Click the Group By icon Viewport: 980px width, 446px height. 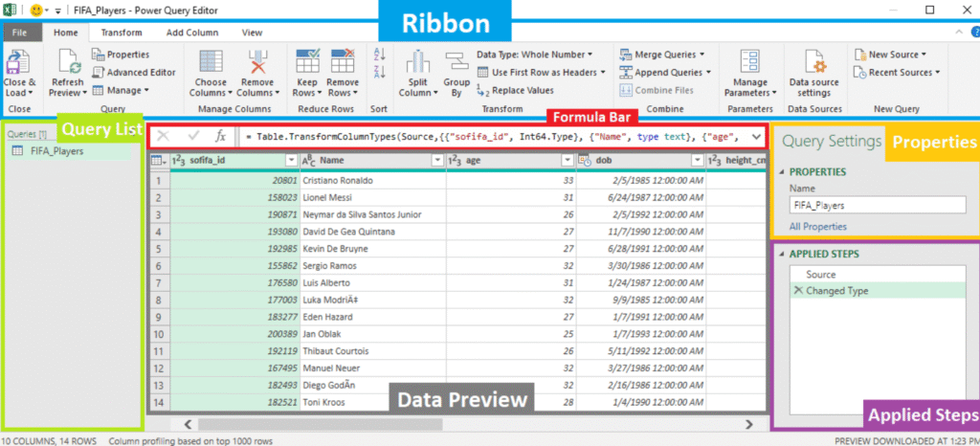tap(457, 62)
